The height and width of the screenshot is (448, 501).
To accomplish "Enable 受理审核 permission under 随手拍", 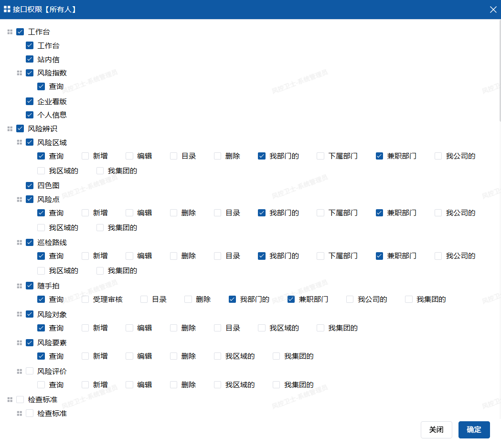I will pyautogui.click(x=85, y=299).
